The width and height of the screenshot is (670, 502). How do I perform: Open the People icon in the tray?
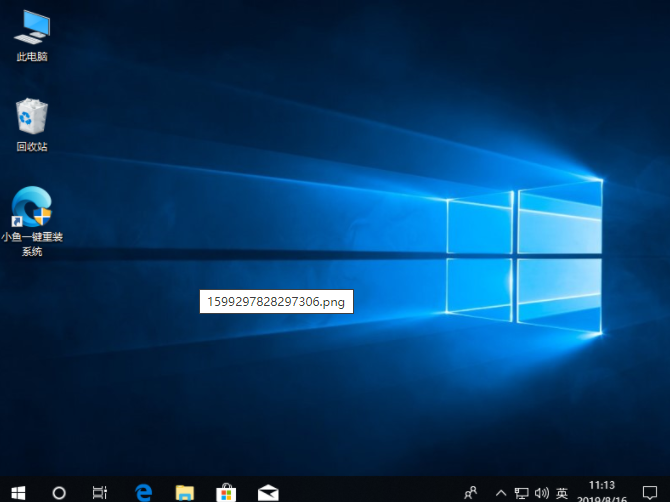pos(471,492)
